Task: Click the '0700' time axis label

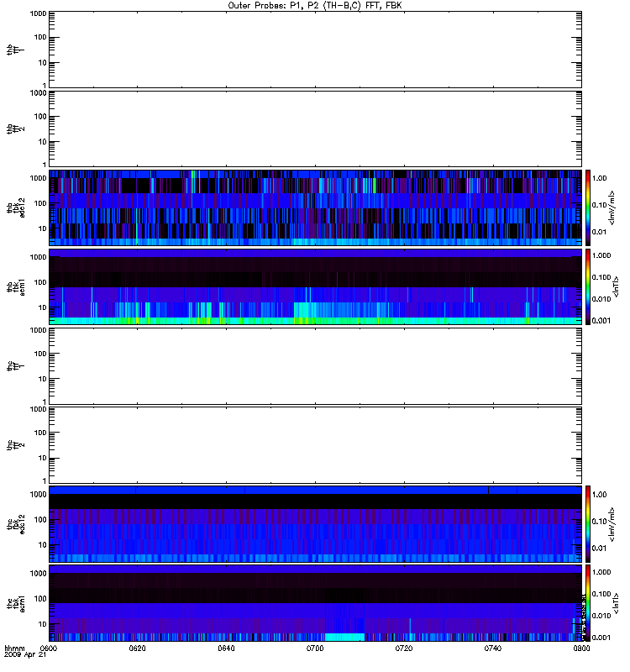Action: point(315,648)
